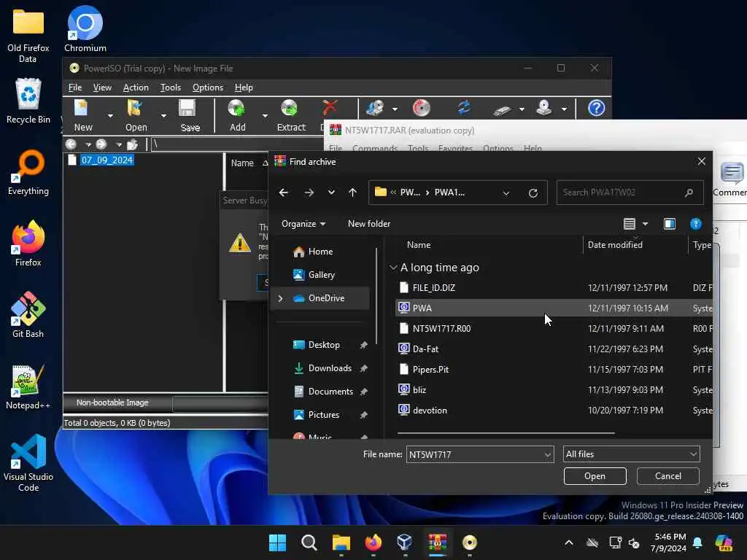The height and width of the screenshot is (560, 747).
Task: Open recent locations dropdown in Find archive
Action: pyautogui.click(x=331, y=192)
